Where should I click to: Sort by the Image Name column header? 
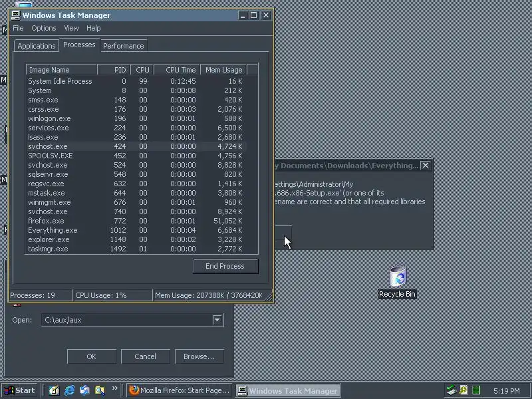tap(61, 70)
